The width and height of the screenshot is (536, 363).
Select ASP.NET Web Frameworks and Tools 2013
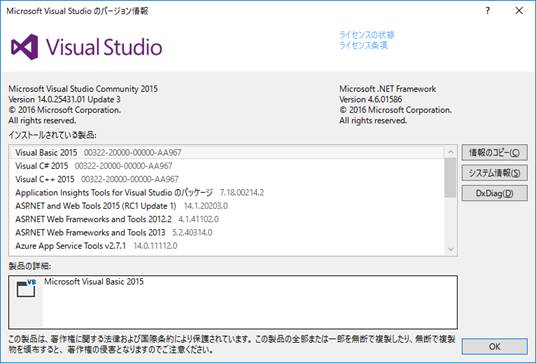(227, 232)
